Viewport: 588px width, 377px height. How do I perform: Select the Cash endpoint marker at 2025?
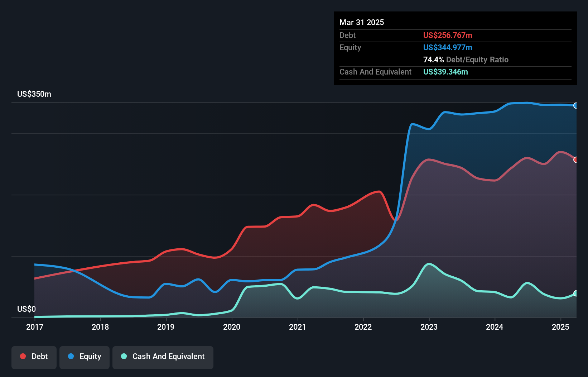pos(576,293)
